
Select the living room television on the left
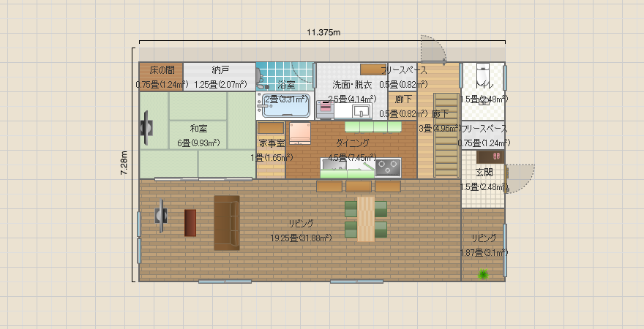[161, 216]
